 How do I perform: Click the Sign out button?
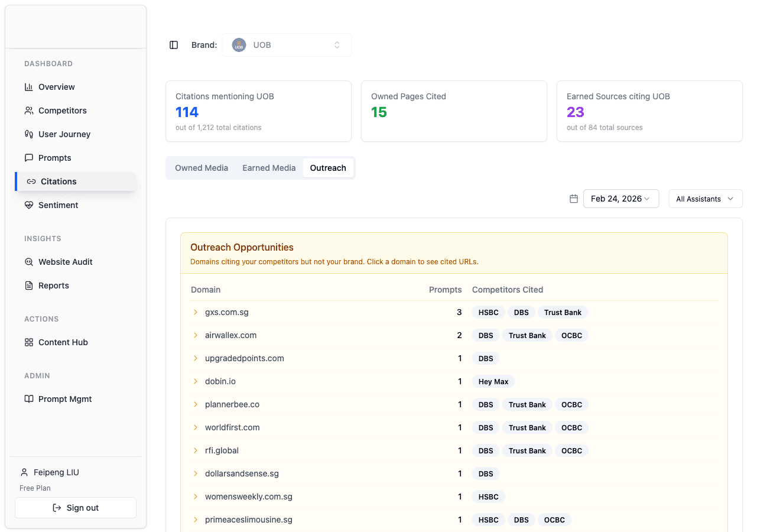(75, 507)
